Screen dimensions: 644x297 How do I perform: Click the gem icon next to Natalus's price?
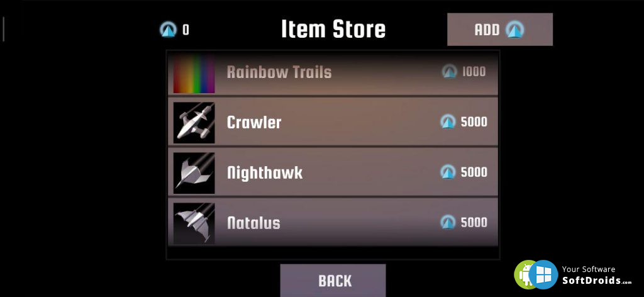tap(448, 222)
